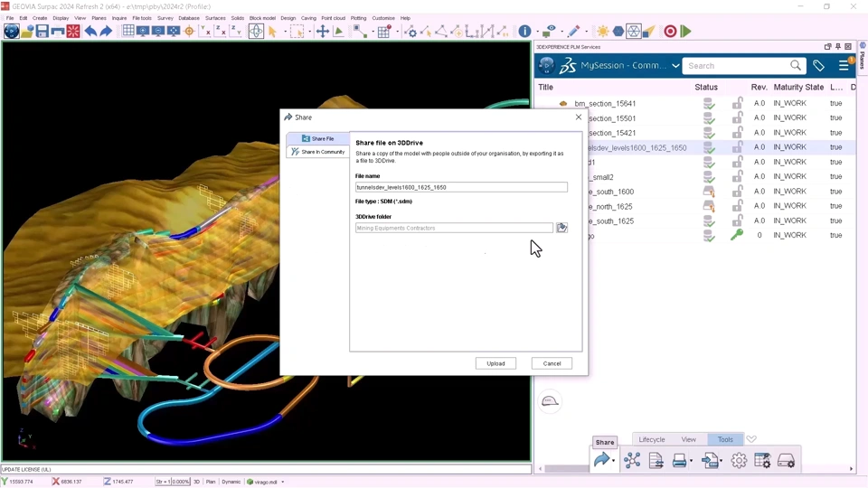This screenshot has width=868, height=488.
Task: Click the Cancel button in Share dialog
Action: [x=552, y=363]
